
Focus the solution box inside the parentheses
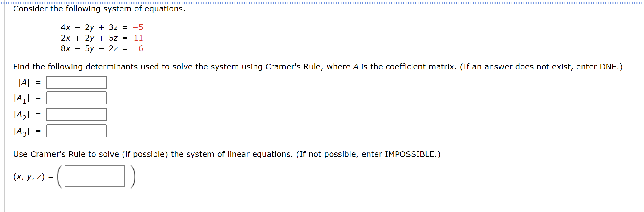[x=95, y=177]
